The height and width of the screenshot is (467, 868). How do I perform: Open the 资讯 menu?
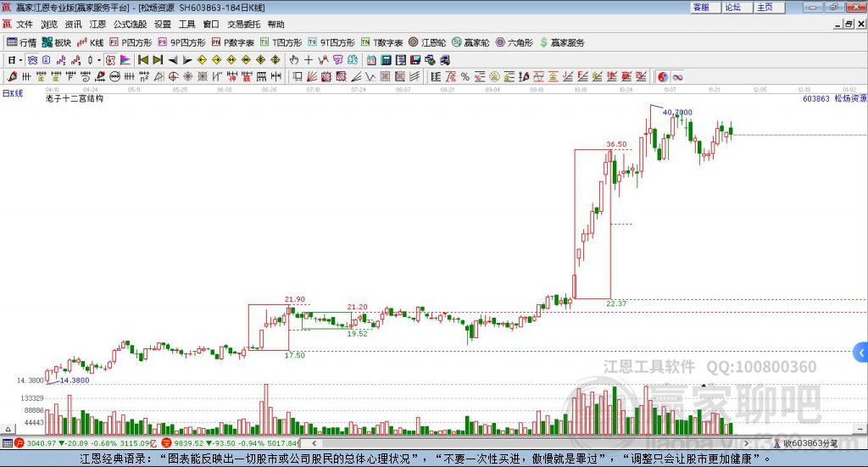(x=73, y=25)
